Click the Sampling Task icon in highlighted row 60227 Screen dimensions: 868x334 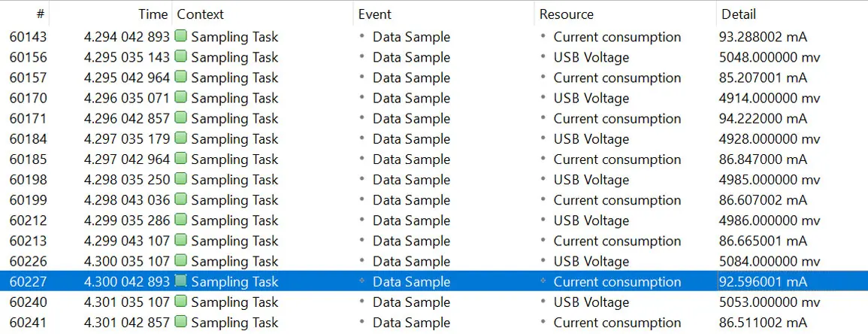pos(181,281)
